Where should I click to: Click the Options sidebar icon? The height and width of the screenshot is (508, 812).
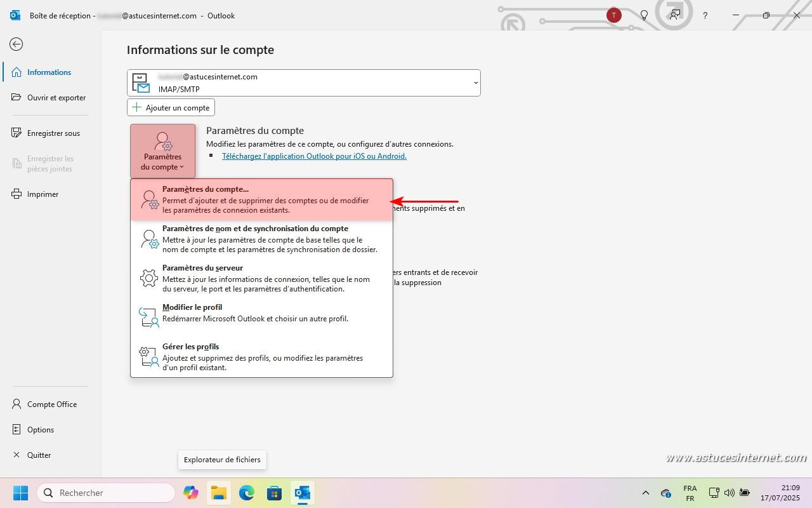pos(16,429)
